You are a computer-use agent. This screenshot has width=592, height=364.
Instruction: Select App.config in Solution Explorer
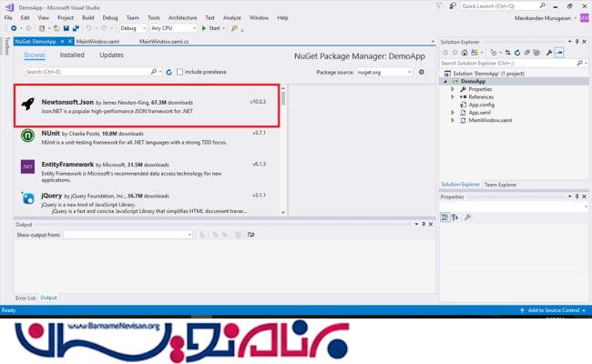point(482,105)
